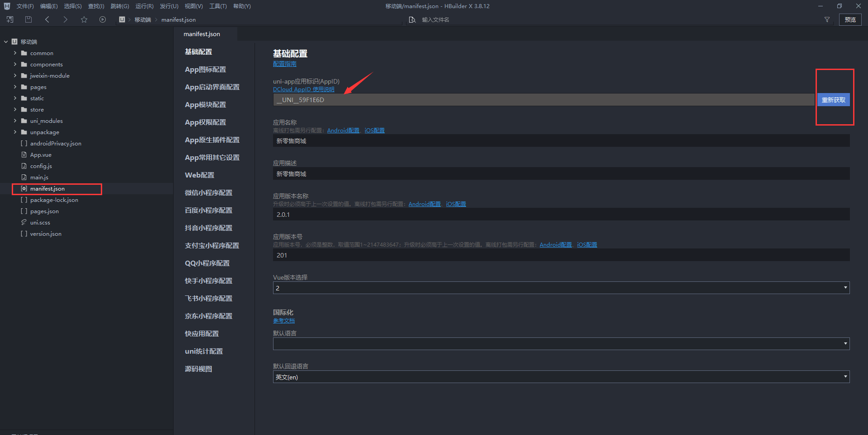This screenshot has width=868, height=435.
Task: Open the 配置指南 link
Action: (x=285, y=64)
